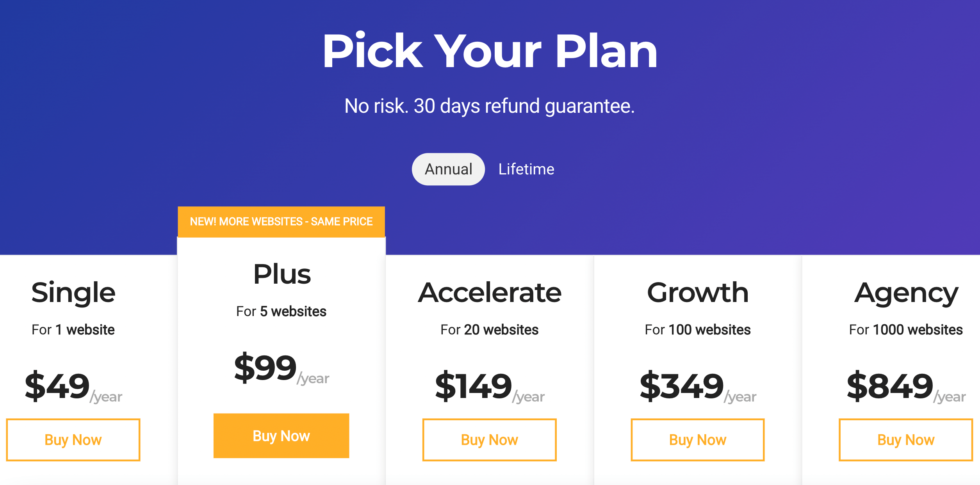Select the Growth plan title

pos(698,293)
